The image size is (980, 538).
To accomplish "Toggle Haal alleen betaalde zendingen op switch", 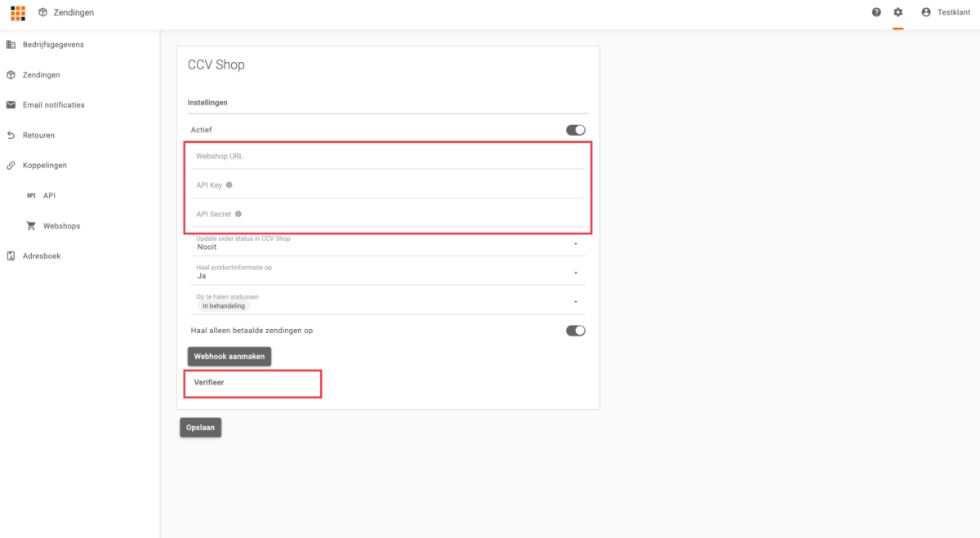I will pyautogui.click(x=576, y=331).
